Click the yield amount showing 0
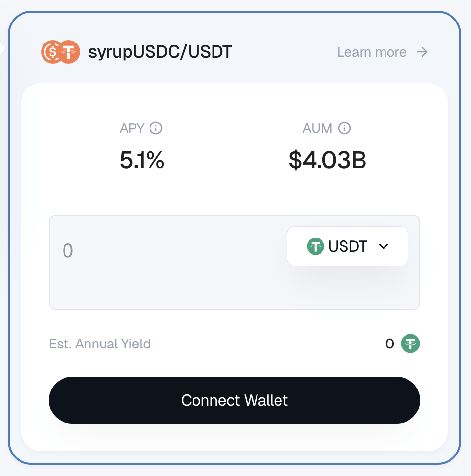The image size is (471, 476). (x=389, y=344)
